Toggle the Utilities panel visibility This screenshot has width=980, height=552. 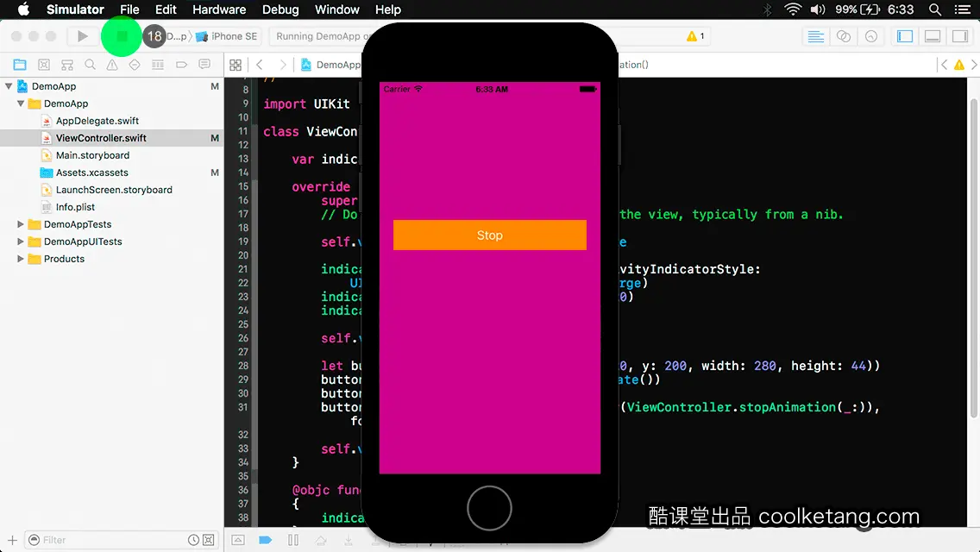pyautogui.click(x=960, y=36)
